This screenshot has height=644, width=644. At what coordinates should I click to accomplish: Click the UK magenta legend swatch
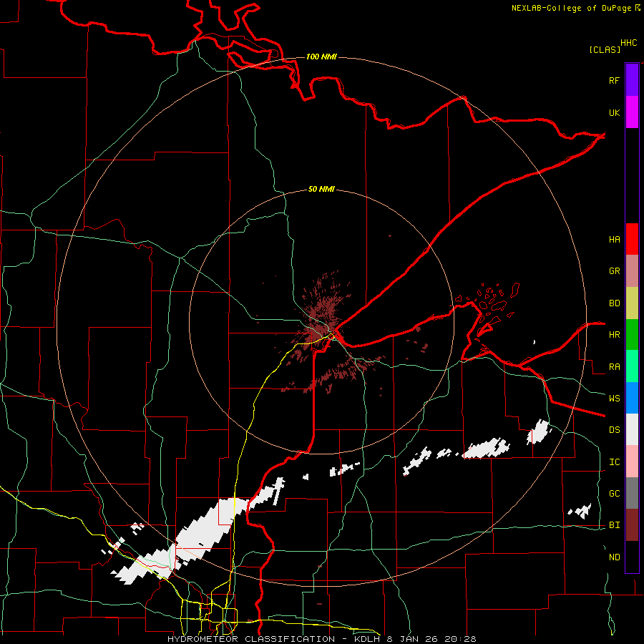point(632,112)
